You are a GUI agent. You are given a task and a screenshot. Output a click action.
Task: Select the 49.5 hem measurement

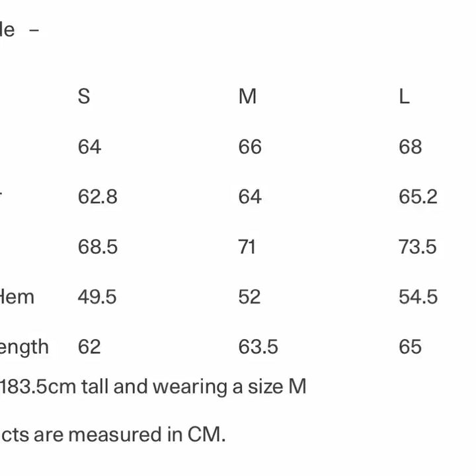pos(97,297)
